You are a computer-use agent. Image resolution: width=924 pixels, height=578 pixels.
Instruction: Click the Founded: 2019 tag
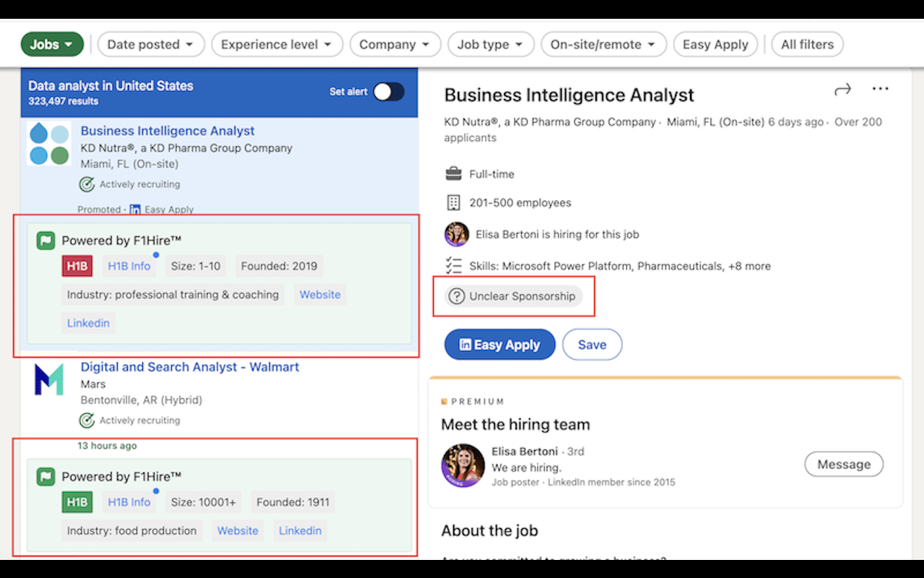tap(279, 266)
